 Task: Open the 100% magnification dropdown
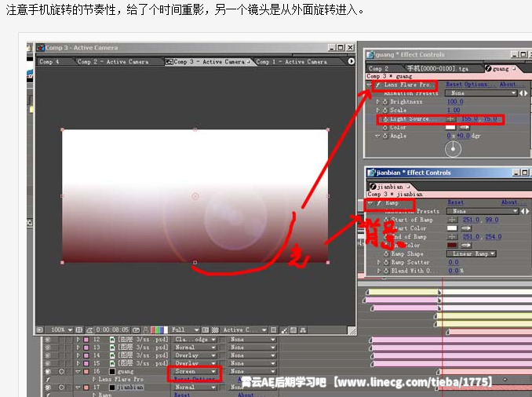pyautogui.click(x=61, y=330)
